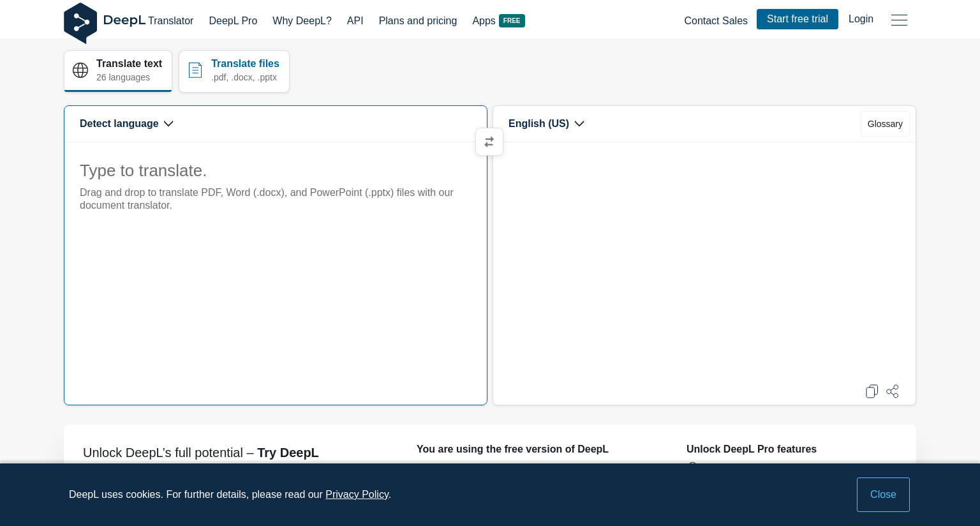
Task: Expand the Detect language dropdown
Action: [126, 124]
